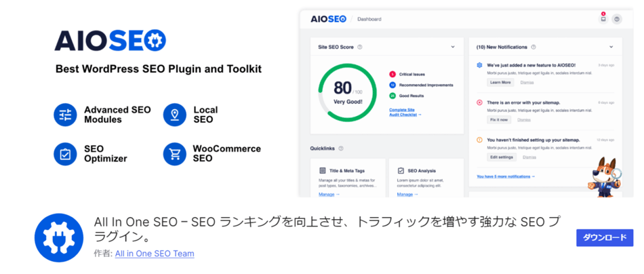Click the Advanced SEO Modules label
The image size is (644, 274).
point(117,115)
